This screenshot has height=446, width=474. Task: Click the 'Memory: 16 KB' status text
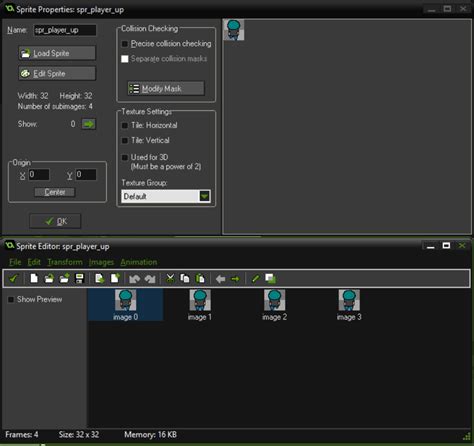coord(150,435)
